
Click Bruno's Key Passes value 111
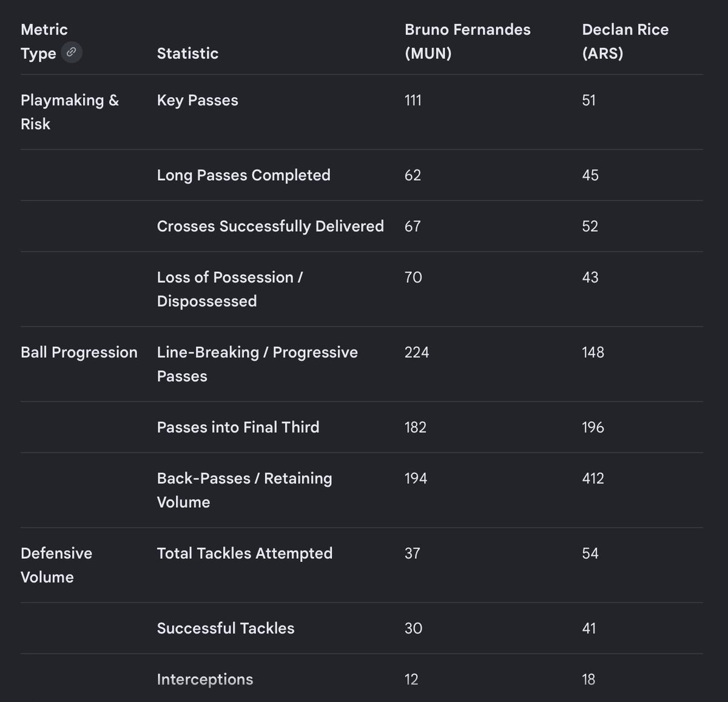tap(413, 100)
